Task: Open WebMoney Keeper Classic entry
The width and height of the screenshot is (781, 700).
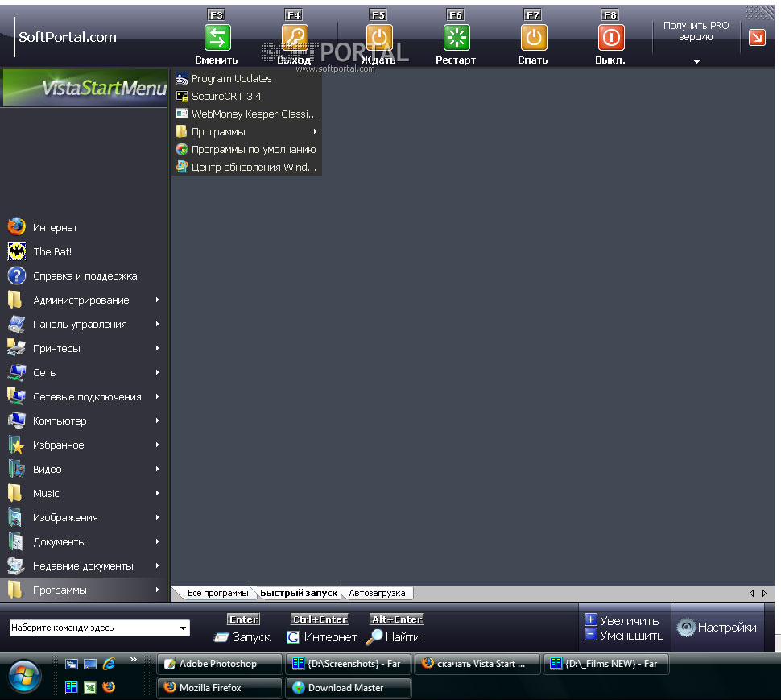Action: [246, 114]
